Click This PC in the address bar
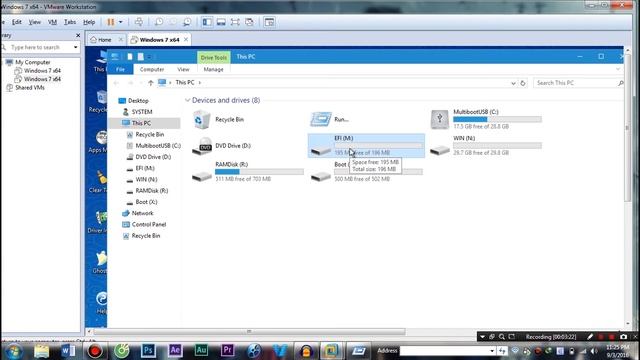Screen dimensions: 640x360 point(184,82)
